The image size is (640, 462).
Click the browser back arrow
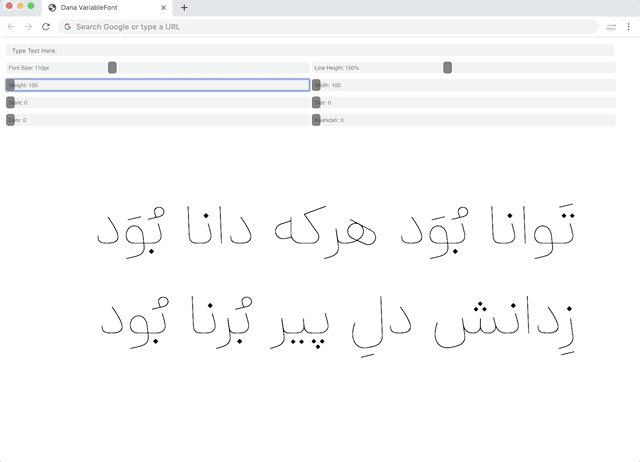pos(11,27)
